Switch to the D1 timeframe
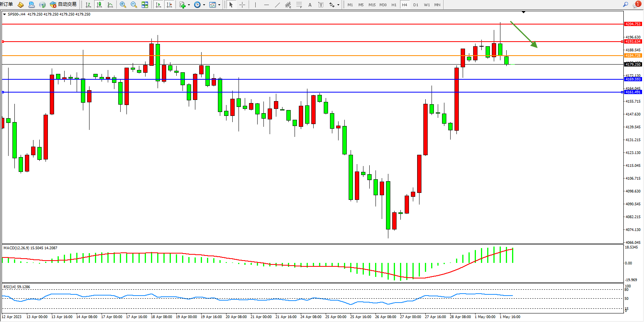Image resolution: width=644 pixels, height=322 pixels. coord(416,5)
